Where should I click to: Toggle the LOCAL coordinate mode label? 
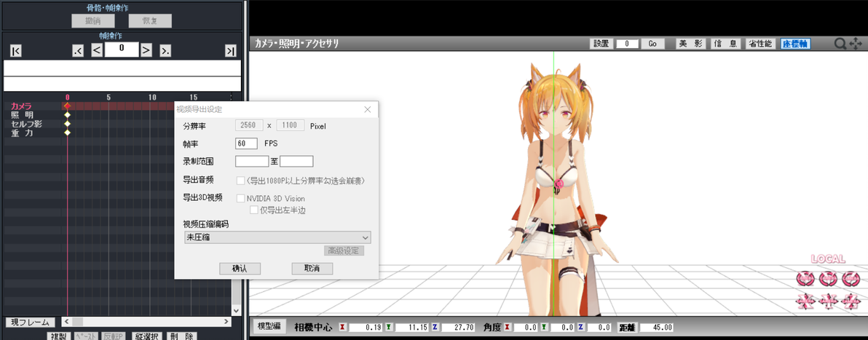click(x=828, y=259)
